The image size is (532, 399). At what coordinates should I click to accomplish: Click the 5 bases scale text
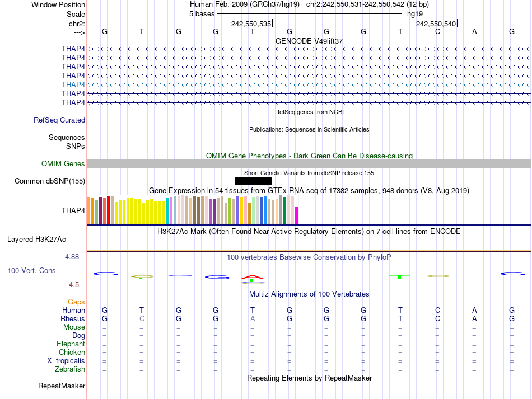[202, 14]
